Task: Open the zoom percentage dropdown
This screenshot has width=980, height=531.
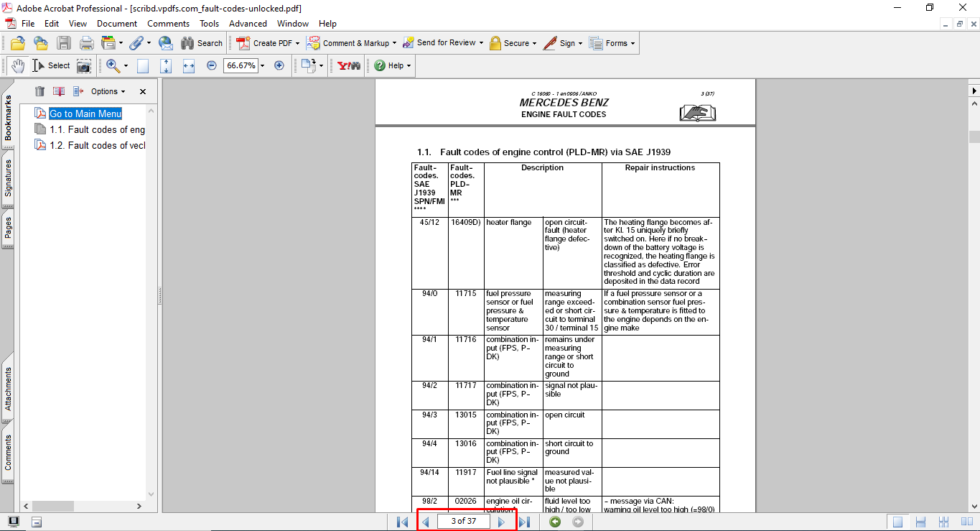Action: (x=263, y=65)
